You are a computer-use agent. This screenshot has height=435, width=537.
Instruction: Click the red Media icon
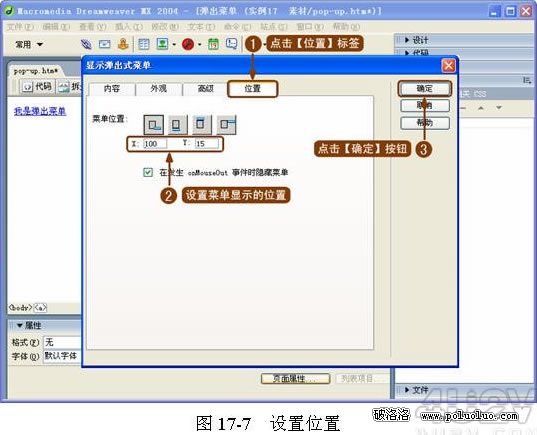188,44
